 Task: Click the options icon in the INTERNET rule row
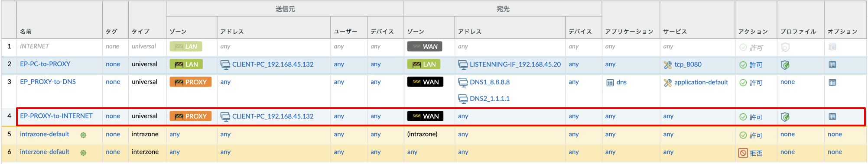tap(832, 47)
